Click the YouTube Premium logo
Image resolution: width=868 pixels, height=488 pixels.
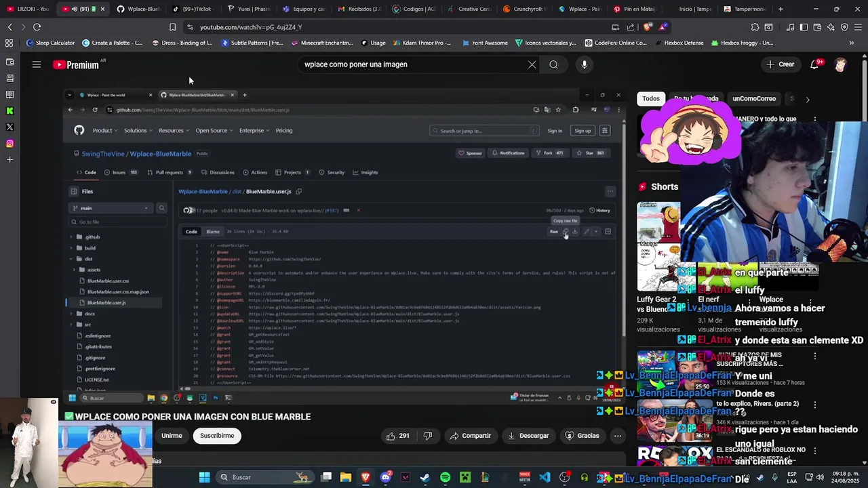pos(76,64)
